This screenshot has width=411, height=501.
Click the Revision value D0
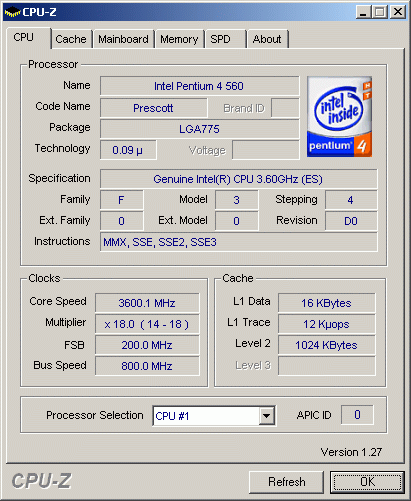coord(351,221)
